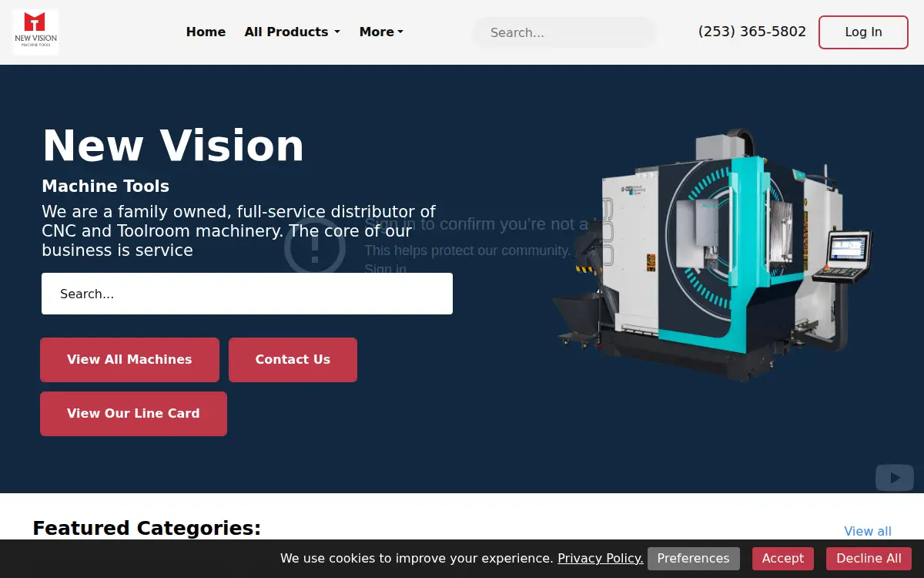Viewport: 924px width, 578px height.
Task: Open the Home menu item
Action: click(206, 32)
